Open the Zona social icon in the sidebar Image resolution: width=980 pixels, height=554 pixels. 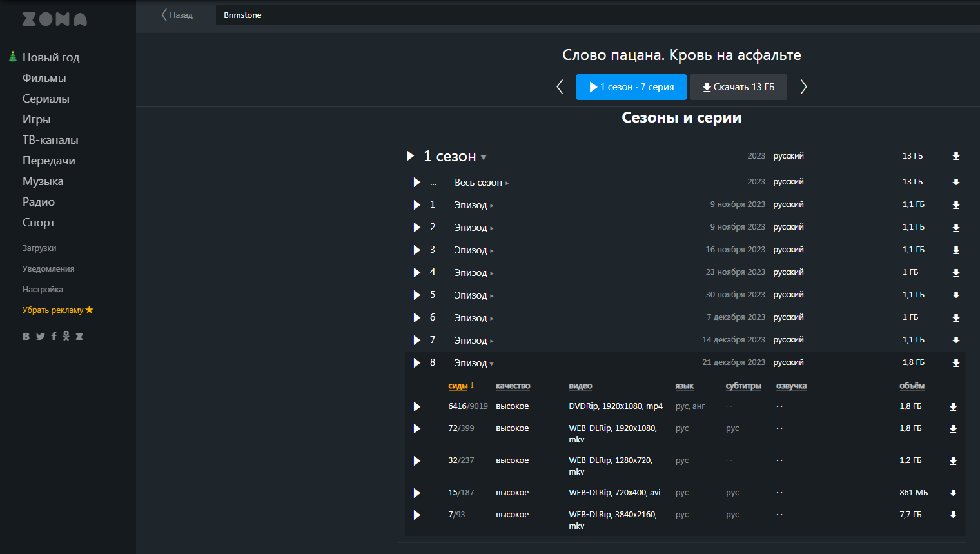click(79, 336)
